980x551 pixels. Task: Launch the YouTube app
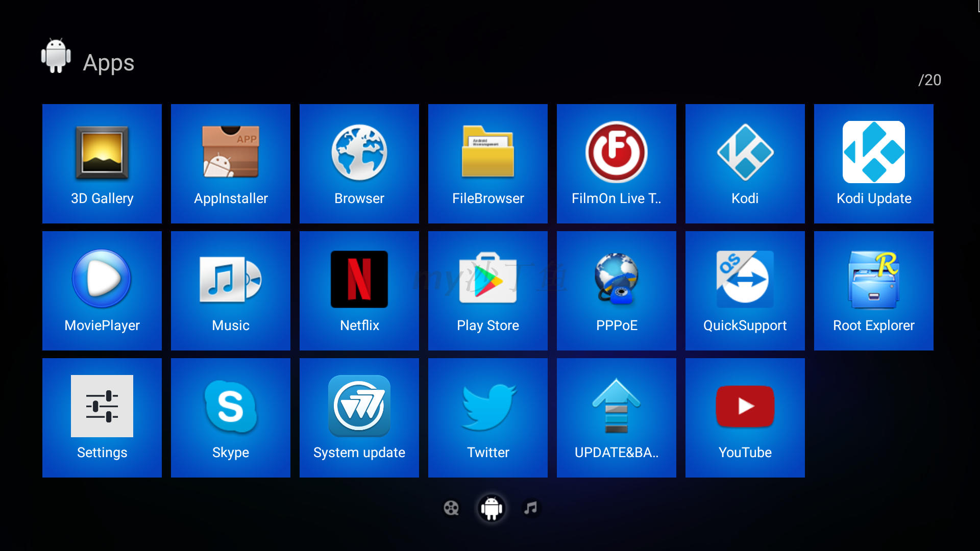(x=745, y=418)
